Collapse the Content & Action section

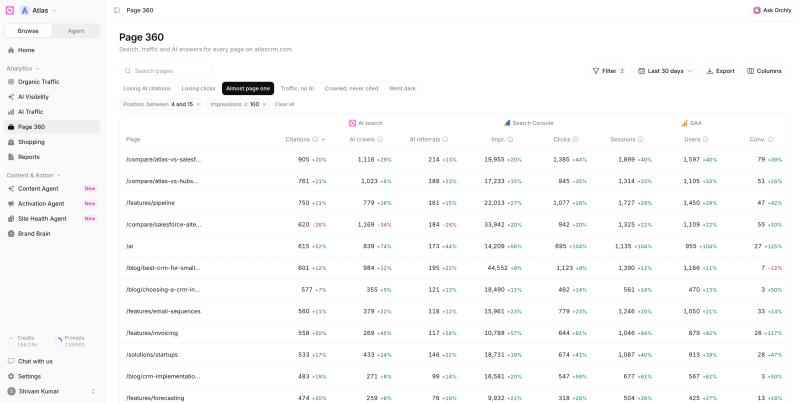34,175
